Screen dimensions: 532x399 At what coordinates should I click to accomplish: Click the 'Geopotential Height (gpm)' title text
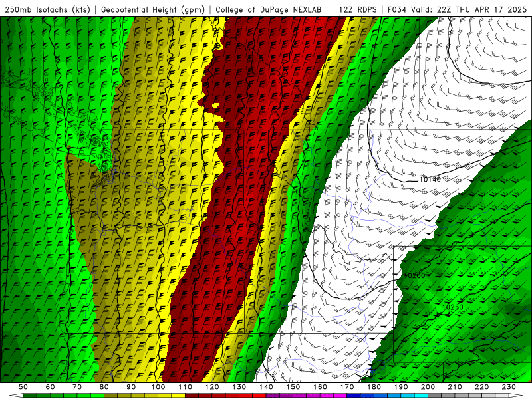pyautogui.click(x=153, y=9)
